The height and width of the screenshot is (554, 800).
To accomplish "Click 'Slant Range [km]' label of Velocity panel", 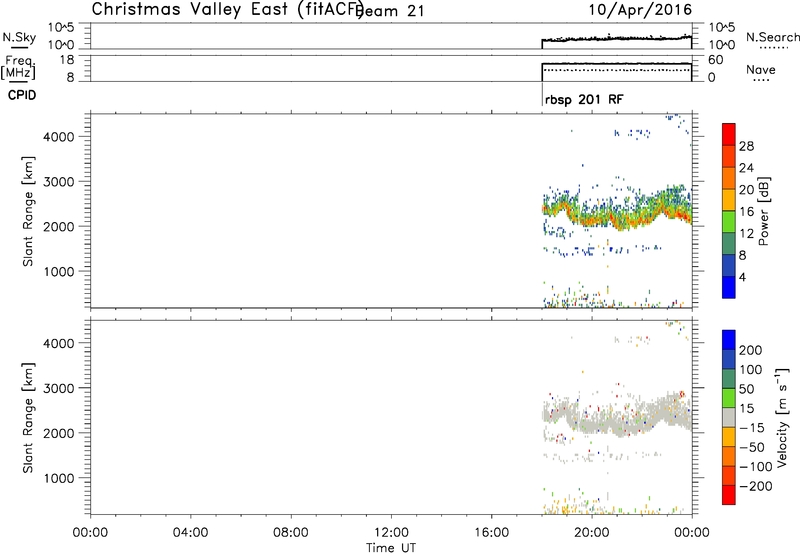I will pyautogui.click(x=28, y=418).
